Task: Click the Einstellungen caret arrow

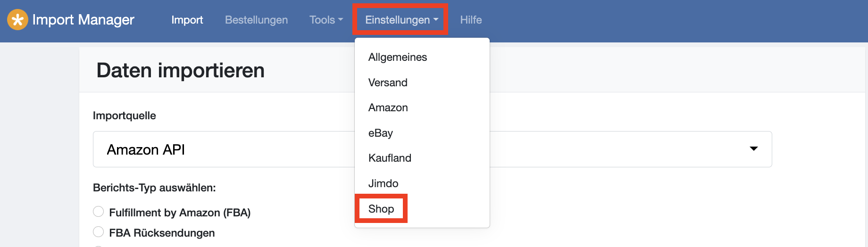Action: pos(436,20)
